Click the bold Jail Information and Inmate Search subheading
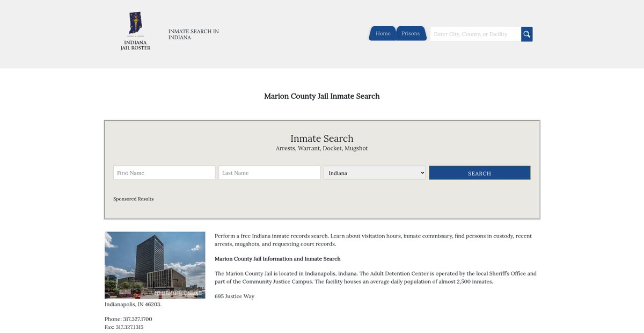 click(277, 259)
